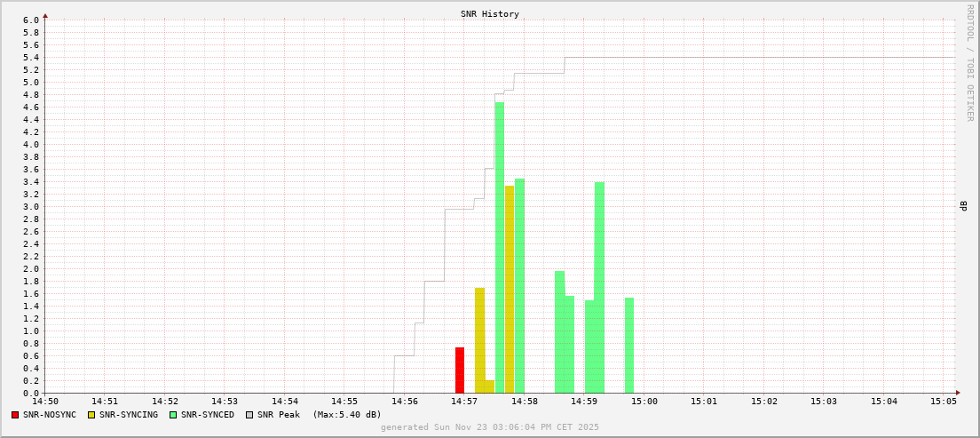Image resolution: width=980 pixels, height=438 pixels.
Task: Click the 15:00 time axis label
Action: click(644, 402)
